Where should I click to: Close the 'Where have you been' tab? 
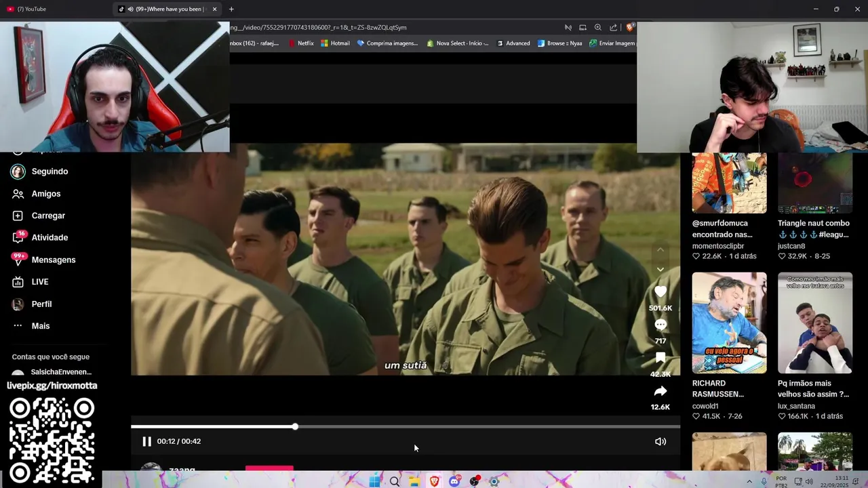pos(214,9)
